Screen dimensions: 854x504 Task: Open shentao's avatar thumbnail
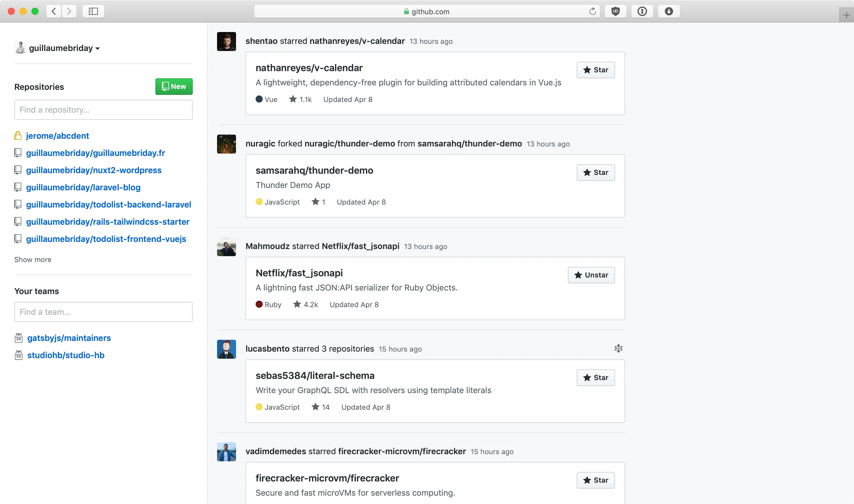coord(227,42)
